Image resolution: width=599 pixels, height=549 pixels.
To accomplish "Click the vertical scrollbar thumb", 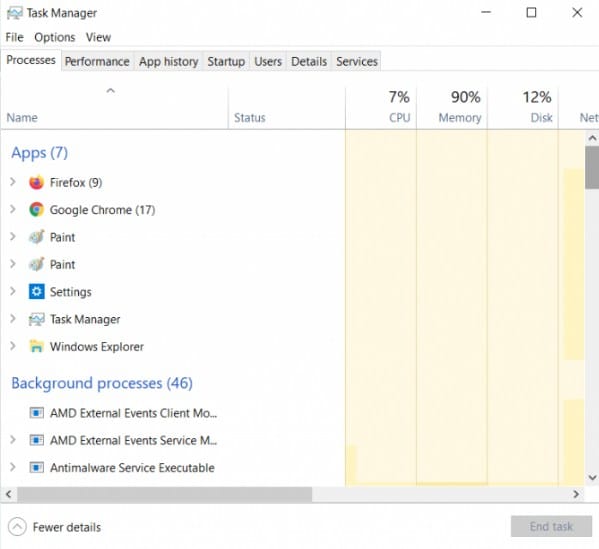I will pyautogui.click(x=592, y=167).
